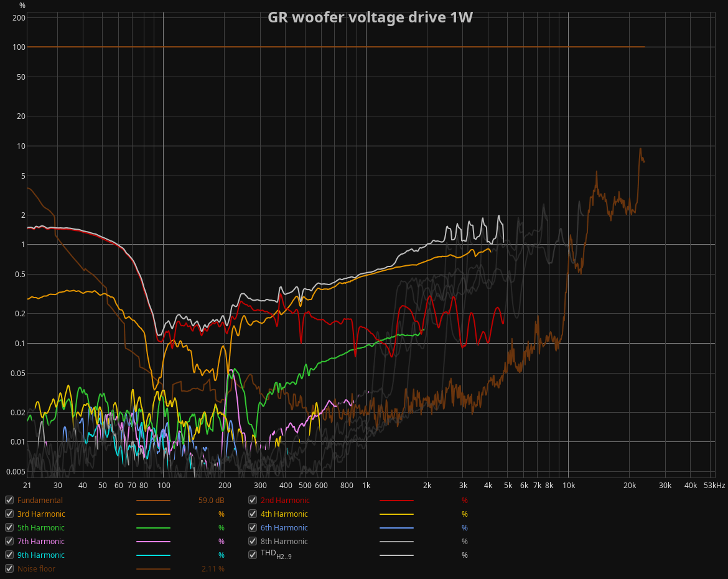728x579 pixels.
Task: Click the 1k frequency axis label
Action: [366, 486]
